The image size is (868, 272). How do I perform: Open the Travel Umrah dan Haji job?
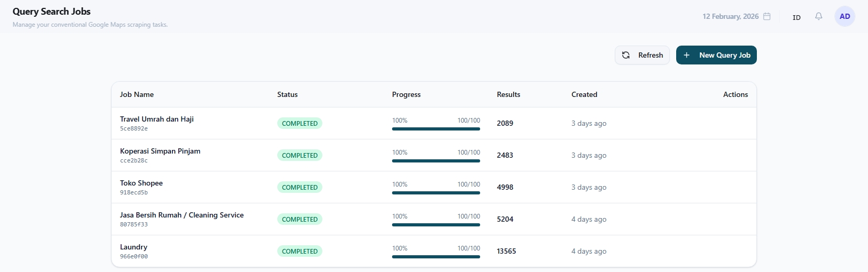(x=157, y=119)
